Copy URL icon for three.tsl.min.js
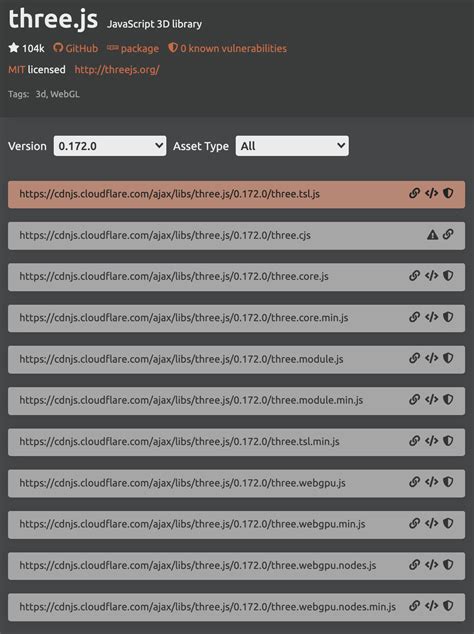474x634 pixels. point(414,441)
